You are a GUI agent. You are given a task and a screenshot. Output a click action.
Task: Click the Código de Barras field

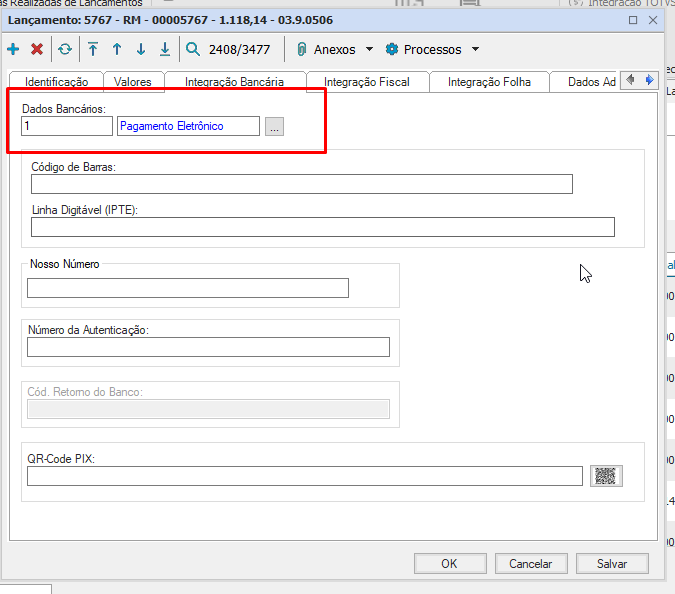[302, 184]
